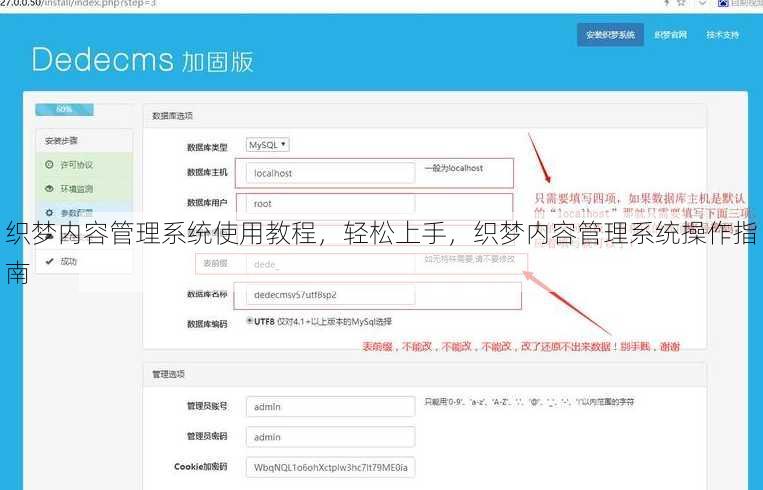Screen dimensions: 763x490
Task: Select the 许可协议 install step
Action: [x=84, y=164]
